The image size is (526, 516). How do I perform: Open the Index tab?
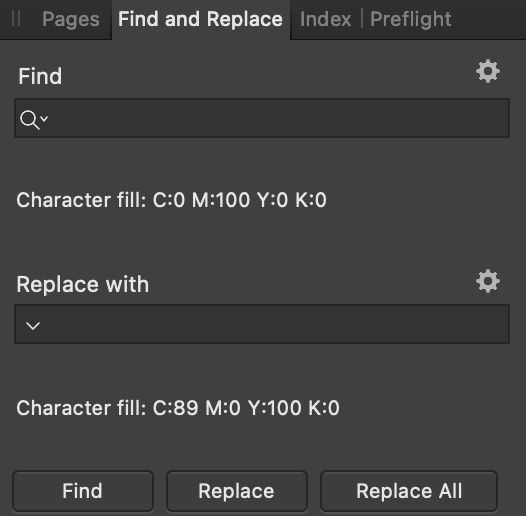[325, 19]
